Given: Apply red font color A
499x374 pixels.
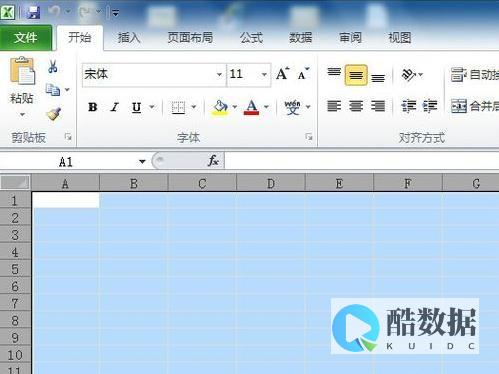Looking at the screenshot, I should tap(251, 107).
